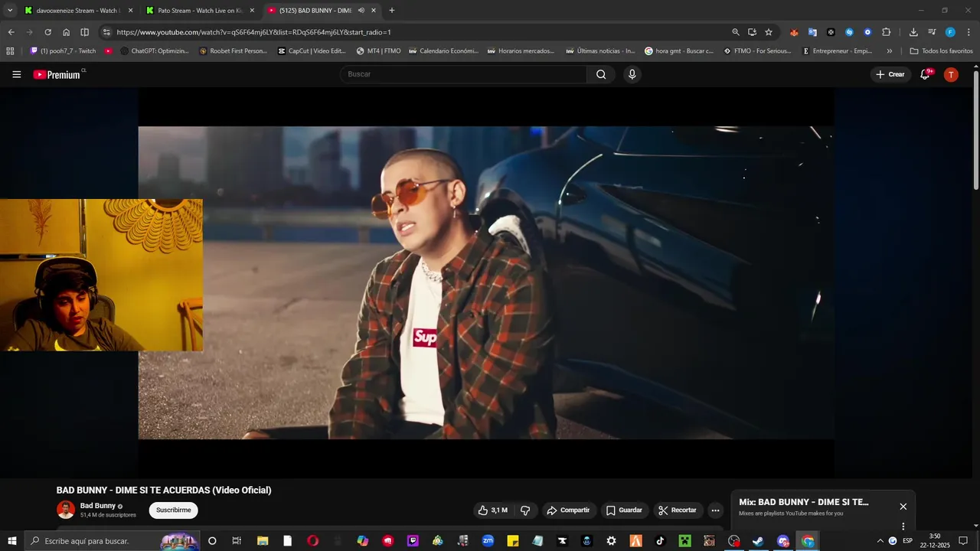Install app icon in address bar
This screenshot has width=980, height=551.
click(x=752, y=32)
